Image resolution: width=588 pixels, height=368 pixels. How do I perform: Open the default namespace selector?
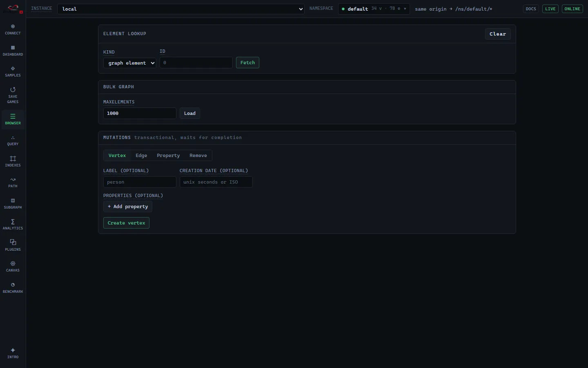374,9
